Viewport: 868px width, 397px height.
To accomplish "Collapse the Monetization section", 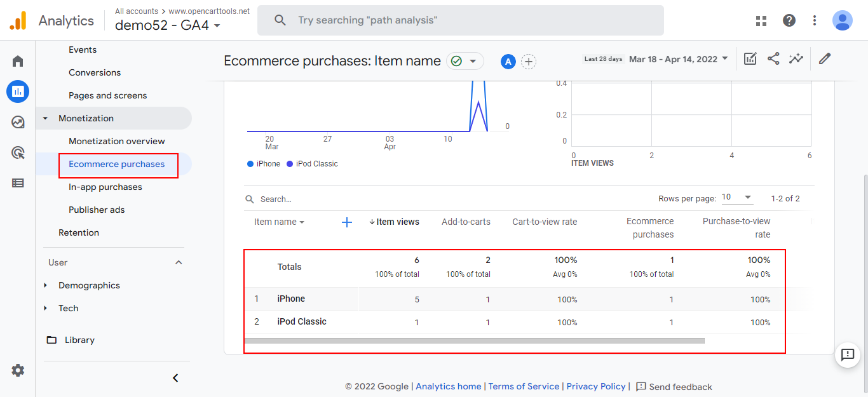I will coord(45,118).
